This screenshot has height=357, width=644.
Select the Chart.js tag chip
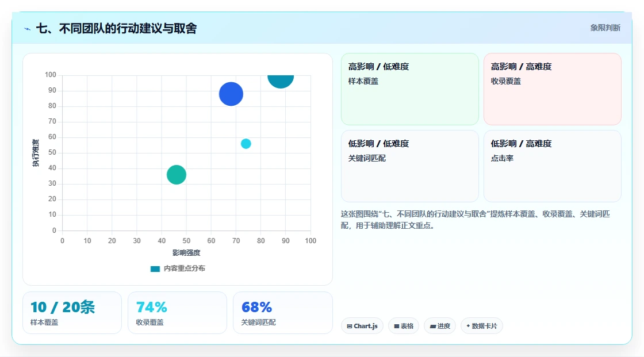[x=362, y=326]
